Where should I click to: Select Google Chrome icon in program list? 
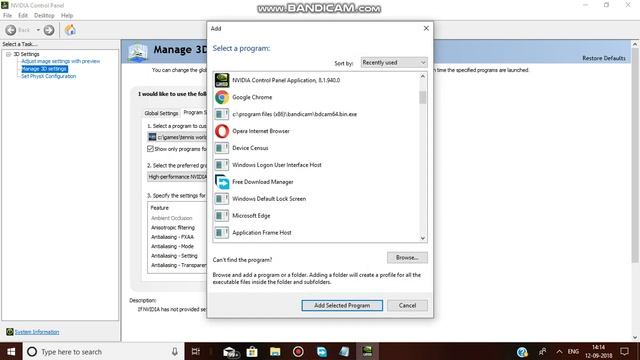click(222, 97)
